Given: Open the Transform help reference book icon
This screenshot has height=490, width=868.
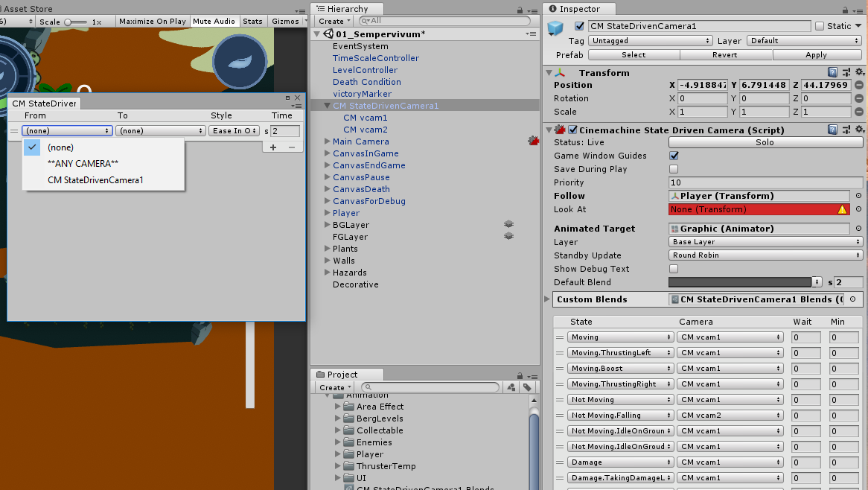Looking at the screenshot, I should click(x=831, y=72).
